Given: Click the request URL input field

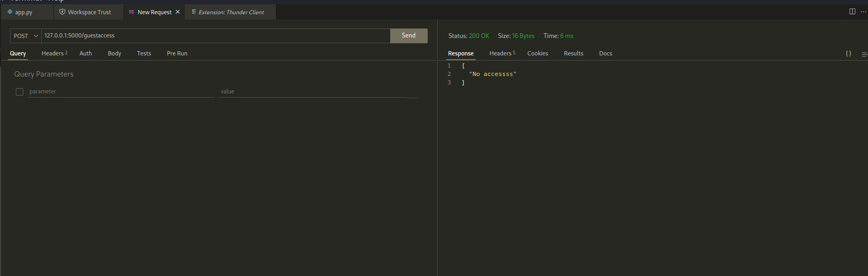Looking at the screenshot, I should 216,36.
